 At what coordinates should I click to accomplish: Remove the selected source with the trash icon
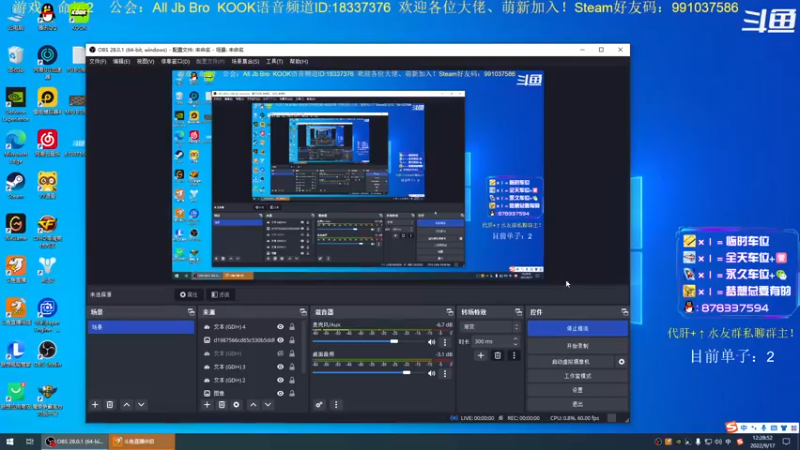click(221, 405)
